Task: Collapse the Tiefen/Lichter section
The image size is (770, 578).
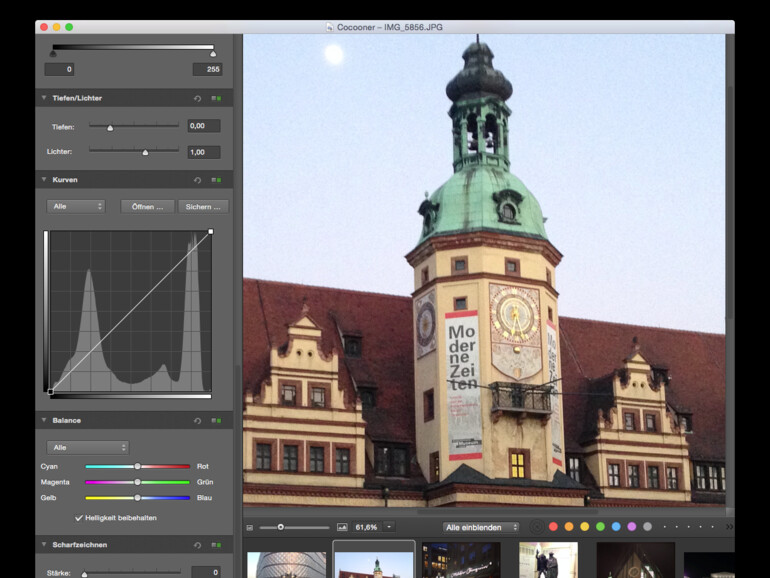Action: pos(44,98)
